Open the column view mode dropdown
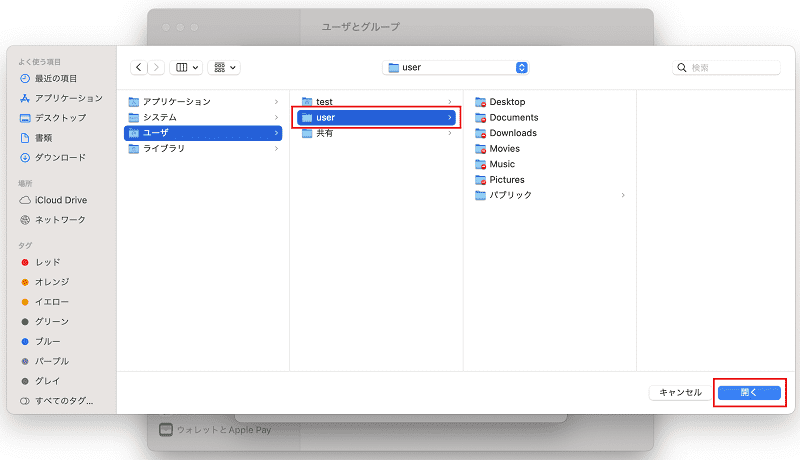800x460 pixels. point(186,67)
